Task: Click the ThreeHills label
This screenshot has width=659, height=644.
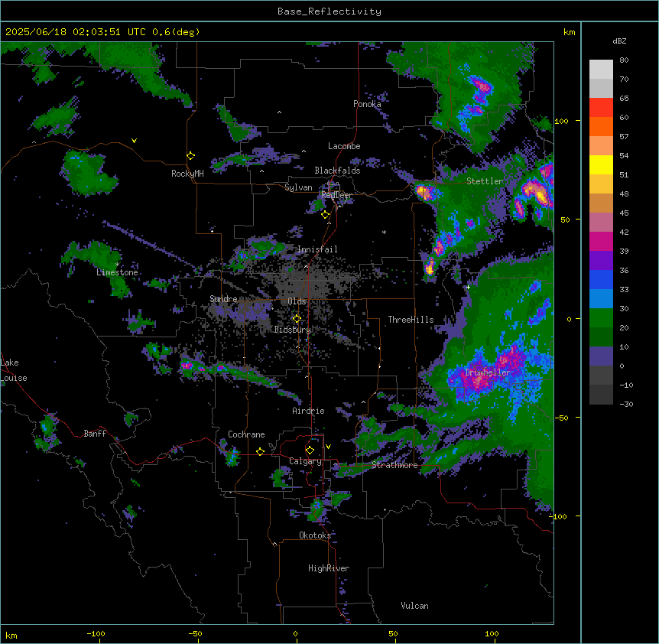Action: (411, 320)
